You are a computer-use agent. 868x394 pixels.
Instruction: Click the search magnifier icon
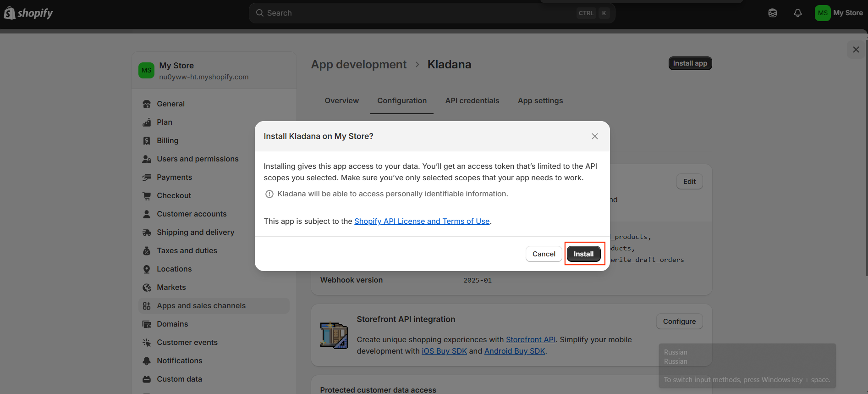pyautogui.click(x=260, y=13)
